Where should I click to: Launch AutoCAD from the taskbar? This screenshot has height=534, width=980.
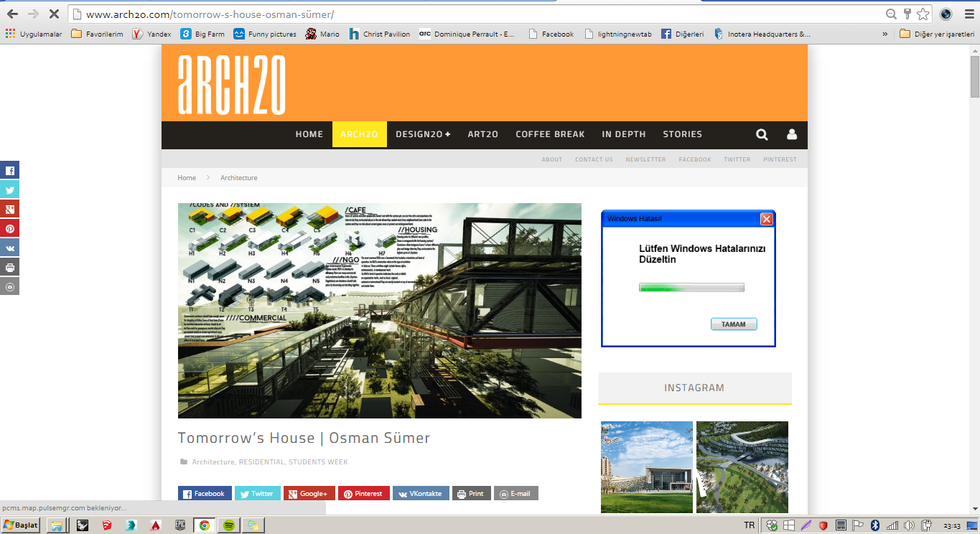[x=155, y=525]
